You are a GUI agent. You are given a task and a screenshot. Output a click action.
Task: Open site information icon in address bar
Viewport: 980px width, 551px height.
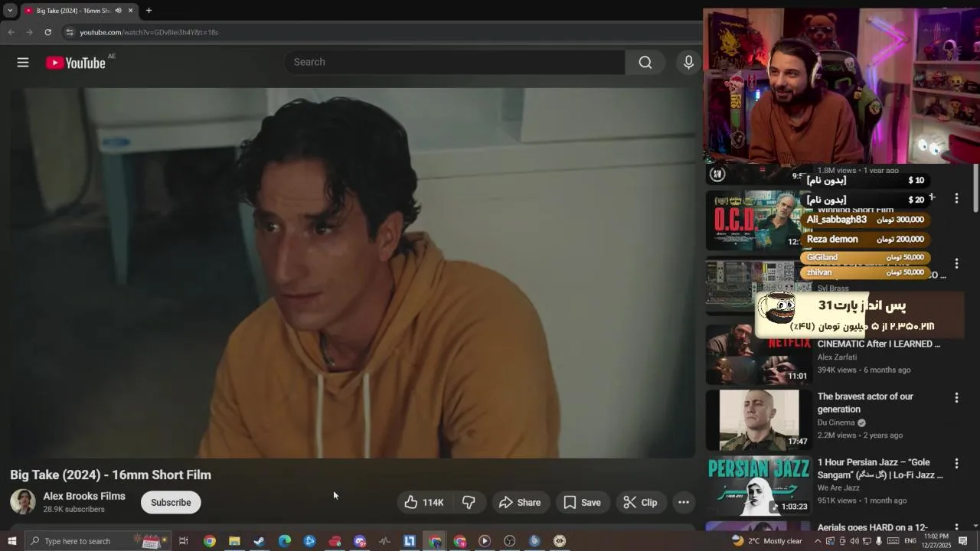[x=70, y=32]
